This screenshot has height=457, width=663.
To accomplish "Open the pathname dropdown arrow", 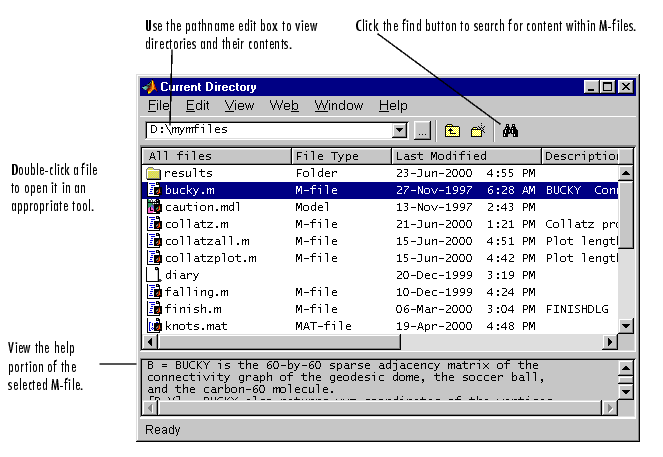I will click(400, 130).
